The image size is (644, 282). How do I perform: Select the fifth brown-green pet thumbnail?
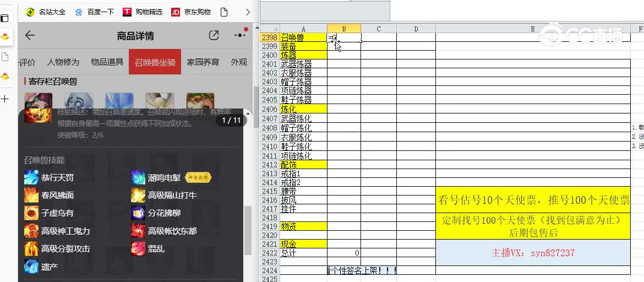200,100
